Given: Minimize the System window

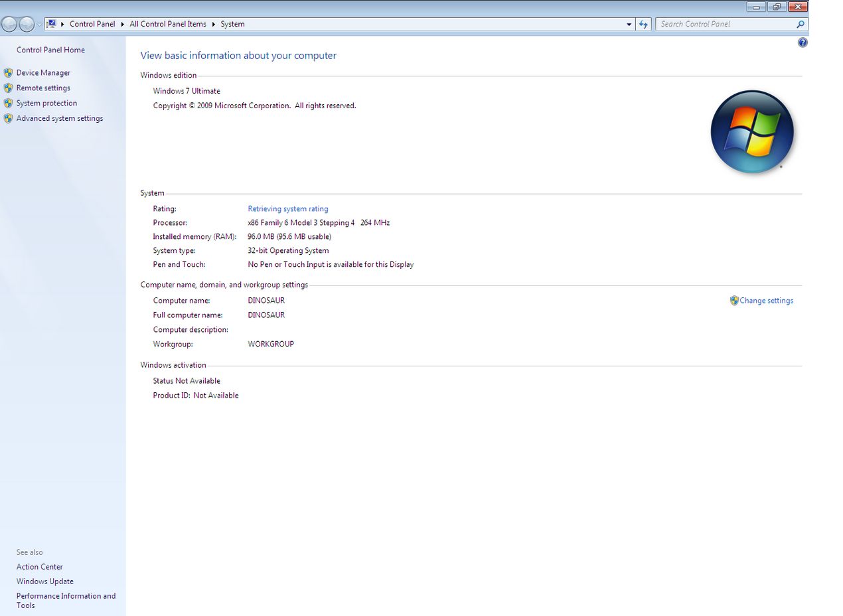Looking at the screenshot, I should click(756, 7).
